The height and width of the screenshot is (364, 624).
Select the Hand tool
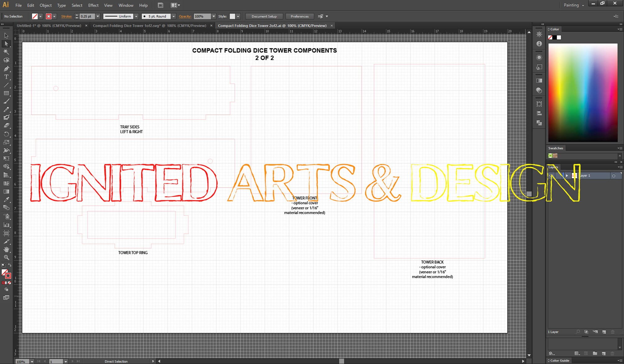(x=6, y=249)
